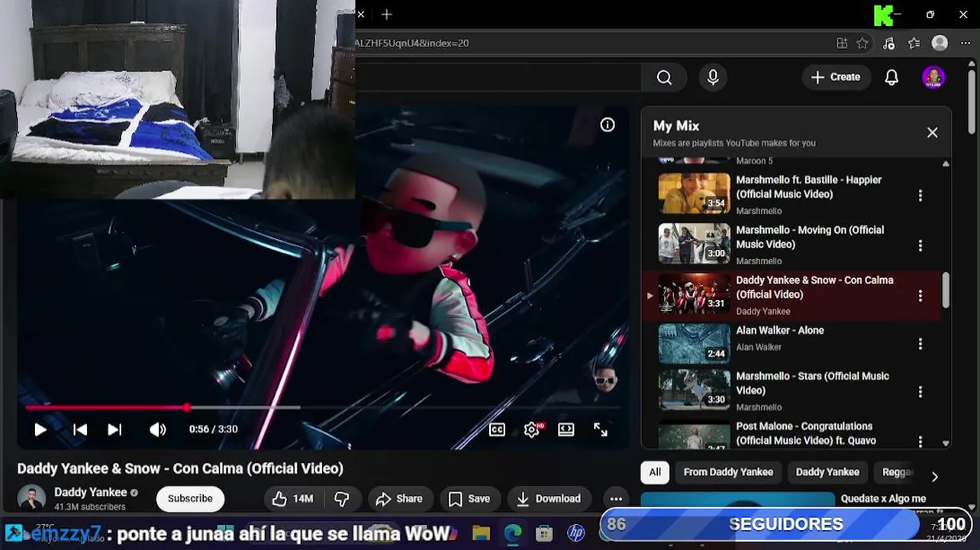This screenshot has height=550, width=980.
Task: Subscribe to Daddy Yankee channel
Action: 190,499
